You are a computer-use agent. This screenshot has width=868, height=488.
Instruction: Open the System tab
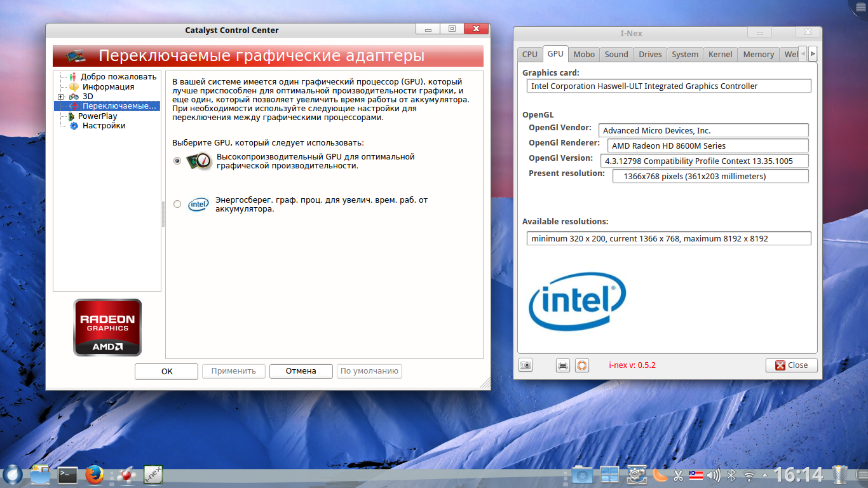click(685, 55)
